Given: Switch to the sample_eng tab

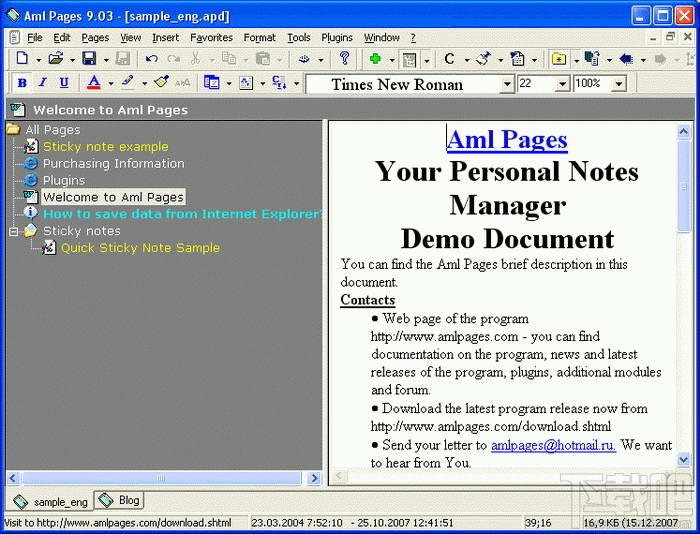Looking at the screenshot, I should (x=50, y=501).
